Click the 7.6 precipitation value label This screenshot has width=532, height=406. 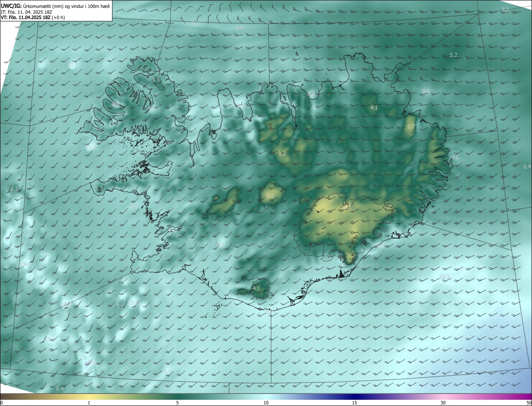point(455,157)
